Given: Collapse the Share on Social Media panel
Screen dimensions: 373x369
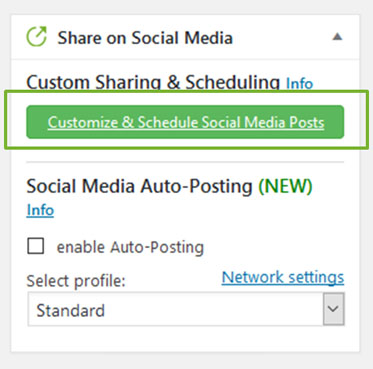Looking at the screenshot, I should coord(337,36).
